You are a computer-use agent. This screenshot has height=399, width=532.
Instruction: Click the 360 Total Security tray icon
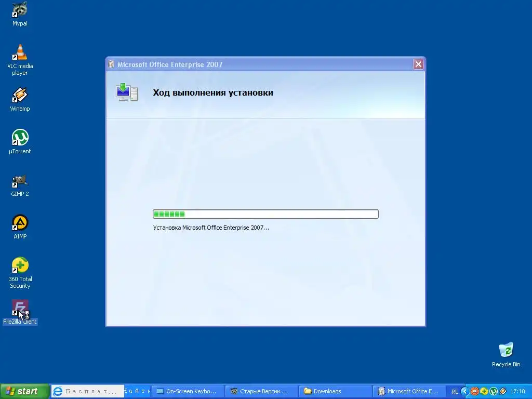484,391
